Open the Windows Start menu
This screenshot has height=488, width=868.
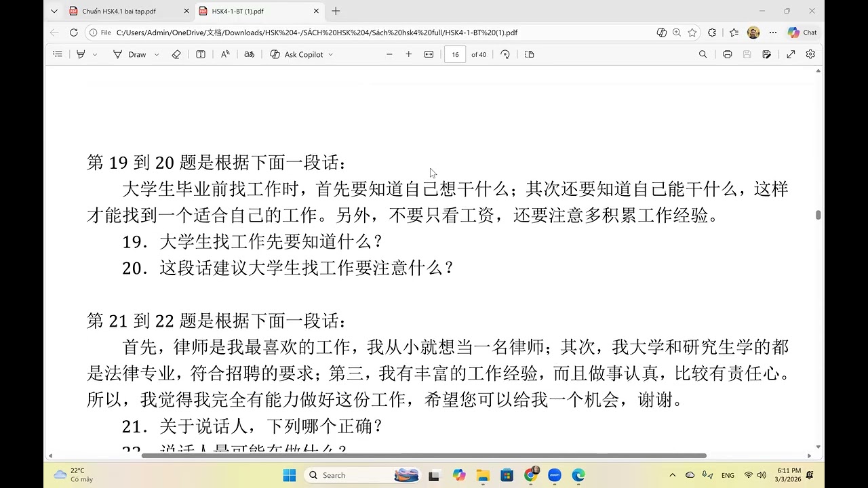coord(290,475)
